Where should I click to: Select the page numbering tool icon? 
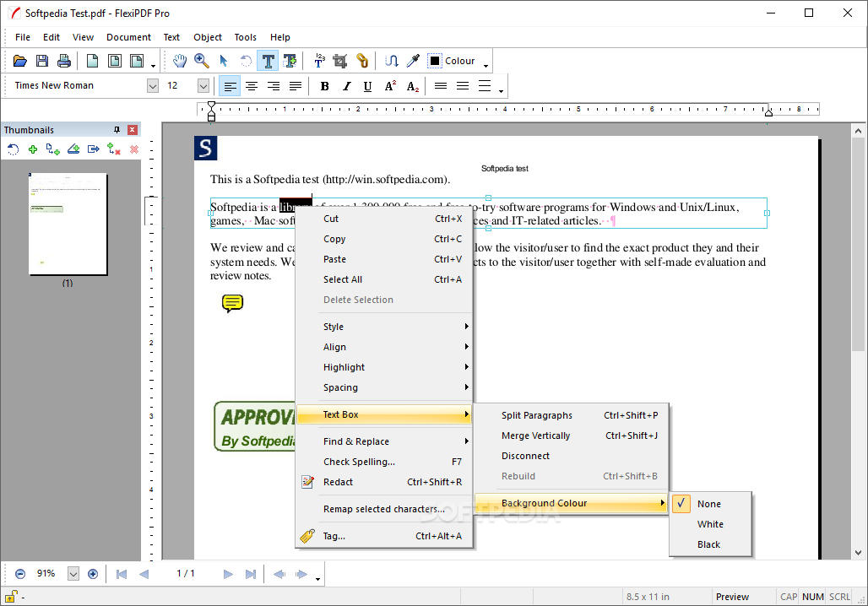tap(319, 61)
